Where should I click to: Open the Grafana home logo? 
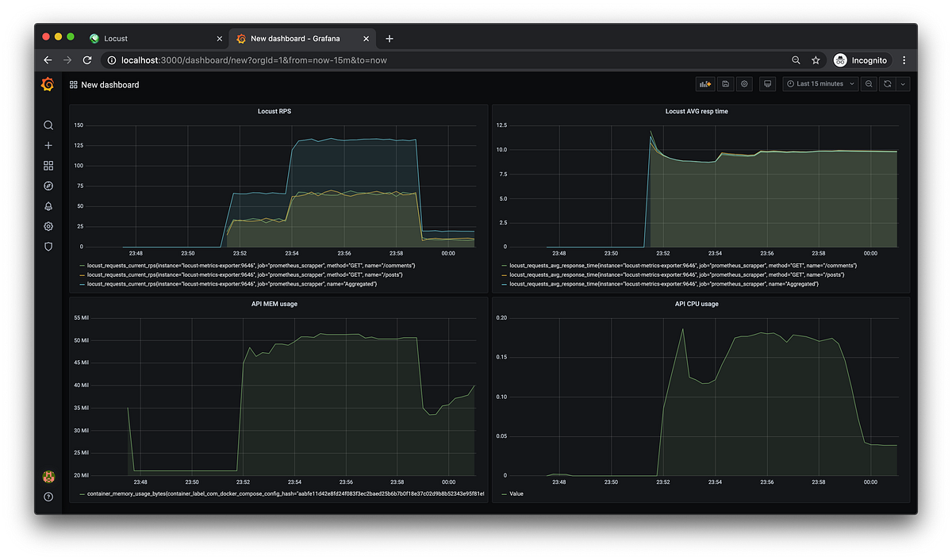[x=48, y=84]
